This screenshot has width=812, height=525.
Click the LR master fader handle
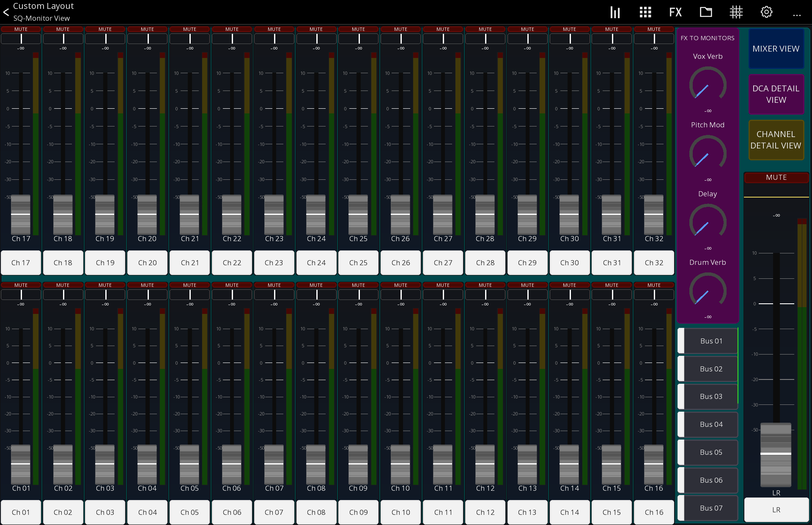point(776,454)
